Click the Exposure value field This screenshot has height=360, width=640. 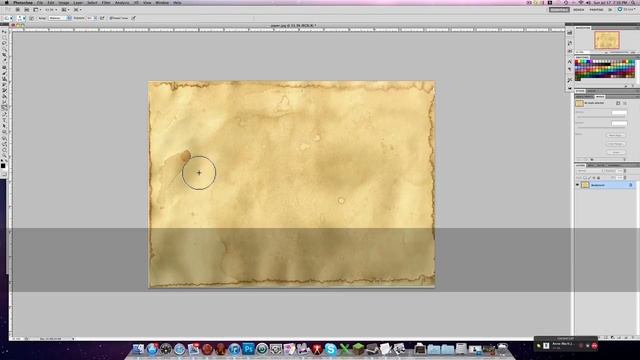coord(89,18)
